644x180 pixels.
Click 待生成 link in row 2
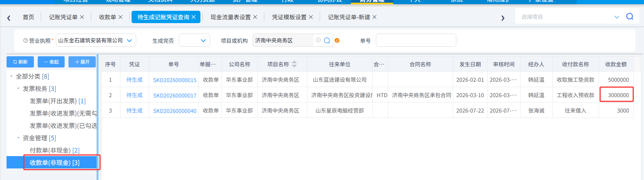coord(135,95)
